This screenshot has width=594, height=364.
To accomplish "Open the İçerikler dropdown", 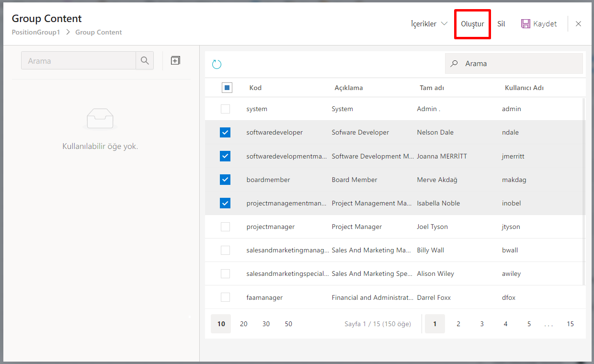I will pos(429,24).
